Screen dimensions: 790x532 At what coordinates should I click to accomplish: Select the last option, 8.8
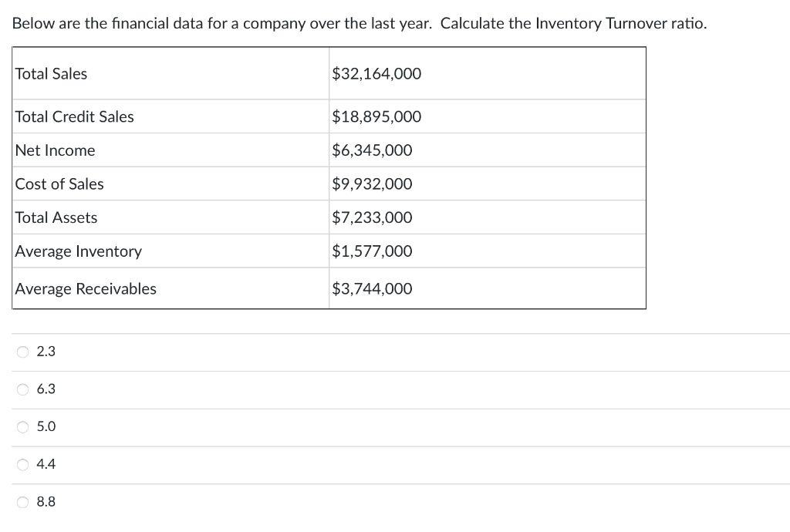coord(23,501)
